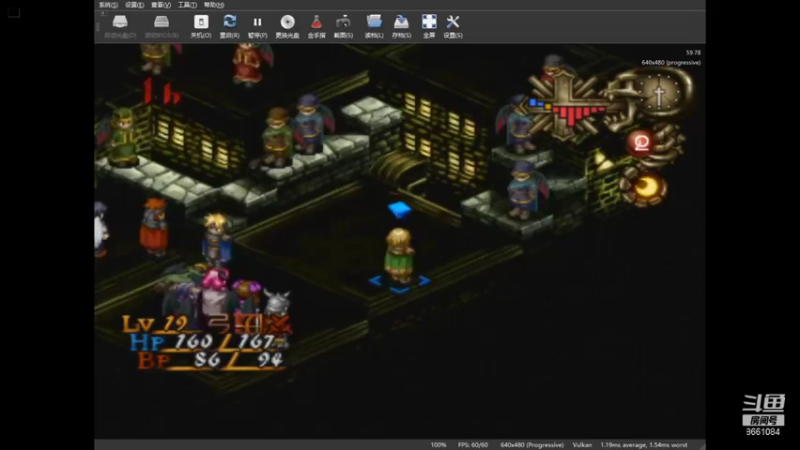Open the 系统(S) system menu
Screen dimensions: 800x450
(x=108, y=5)
